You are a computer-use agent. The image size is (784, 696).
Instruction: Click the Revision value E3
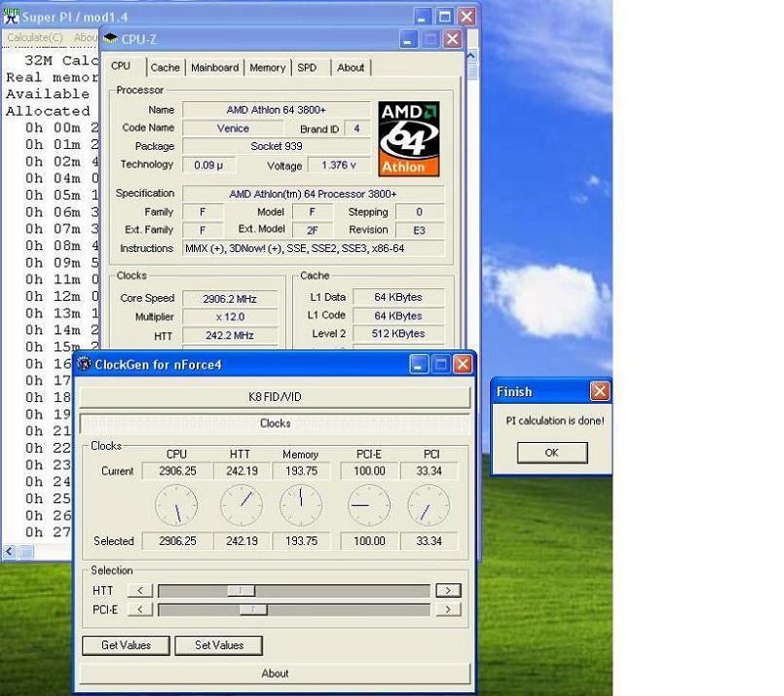pyautogui.click(x=420, y=230)
